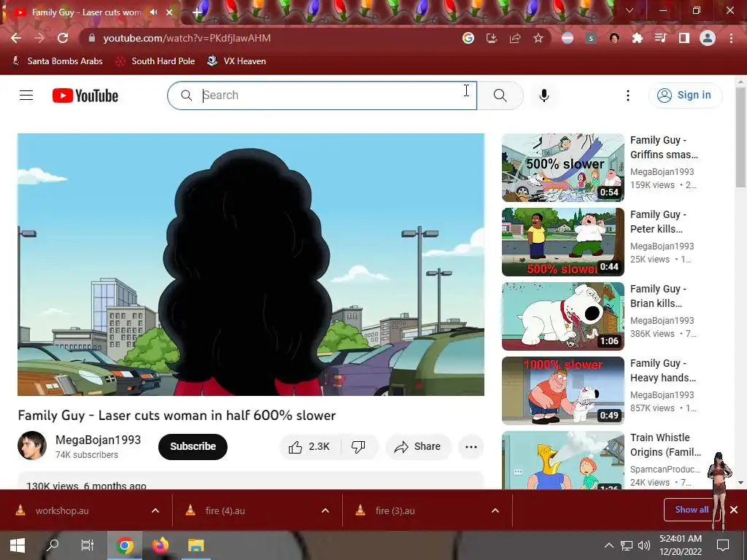
Task: Open File Explorer from taskbar
Action: (x=196, y=545)
